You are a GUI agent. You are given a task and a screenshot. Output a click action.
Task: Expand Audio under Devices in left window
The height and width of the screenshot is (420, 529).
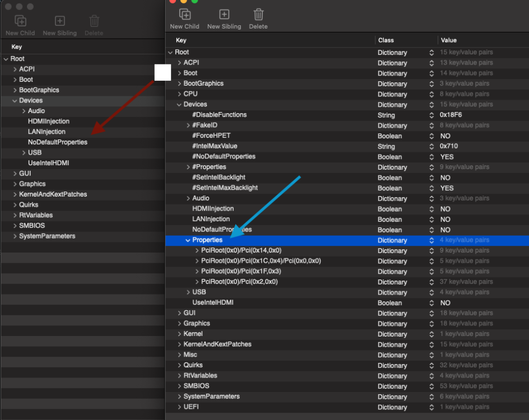coord(24,111)
